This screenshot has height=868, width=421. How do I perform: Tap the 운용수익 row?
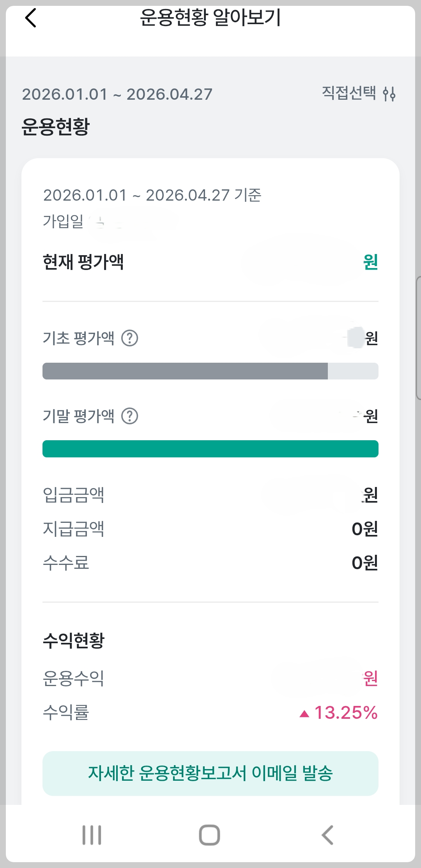(x=210, y=678)
